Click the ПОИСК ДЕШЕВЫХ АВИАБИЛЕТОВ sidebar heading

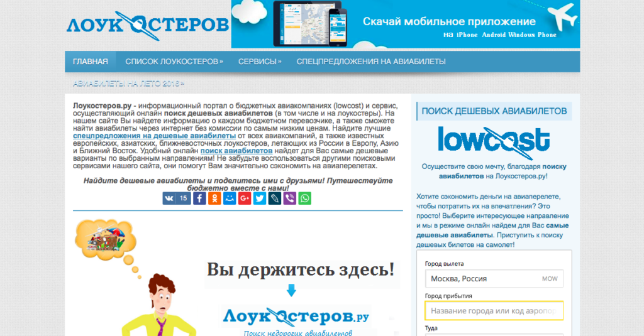click(494, 111)
